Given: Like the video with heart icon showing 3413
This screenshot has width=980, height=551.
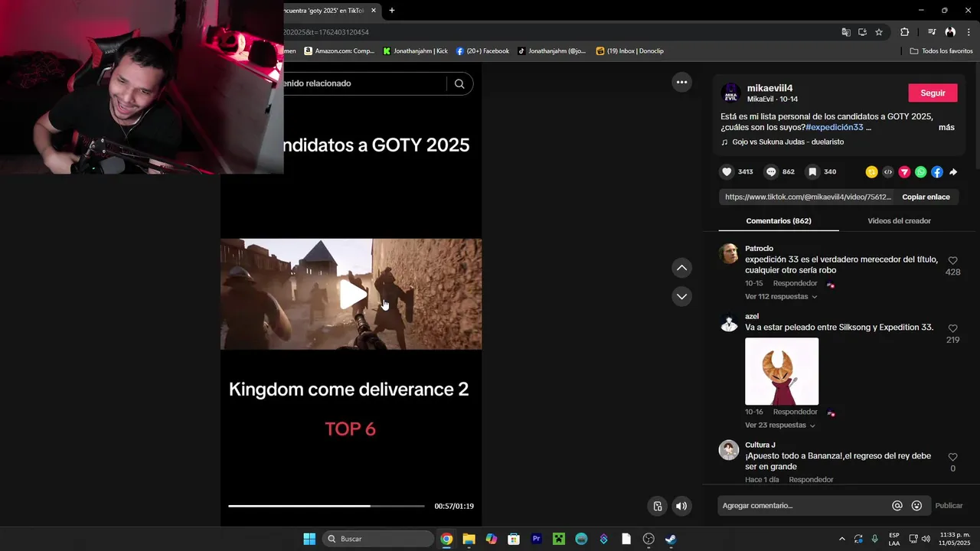Looking at the screenshot, I should (727, 172).
